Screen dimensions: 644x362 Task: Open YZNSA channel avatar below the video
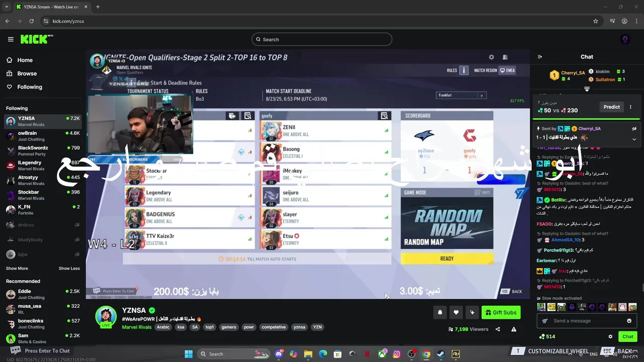tap(106, 316)
